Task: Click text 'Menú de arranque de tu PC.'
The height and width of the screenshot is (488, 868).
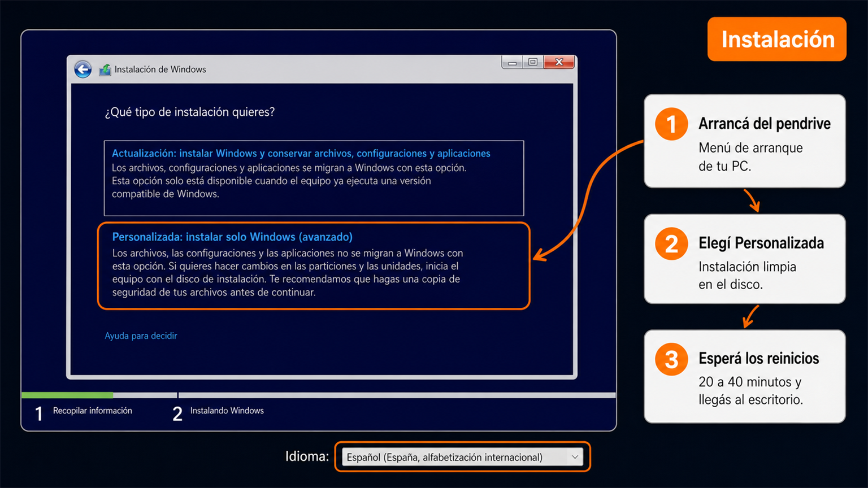Action: (x=751, y=157)
